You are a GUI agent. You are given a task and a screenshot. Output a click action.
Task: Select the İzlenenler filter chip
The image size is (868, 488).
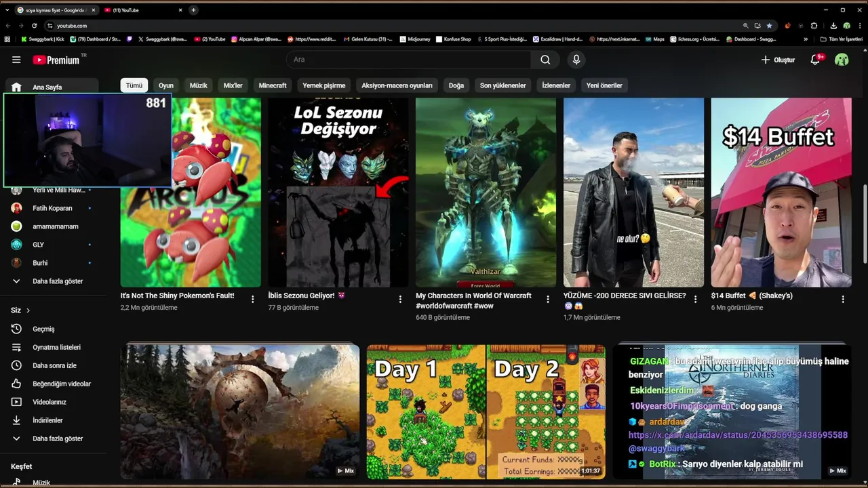556,85
